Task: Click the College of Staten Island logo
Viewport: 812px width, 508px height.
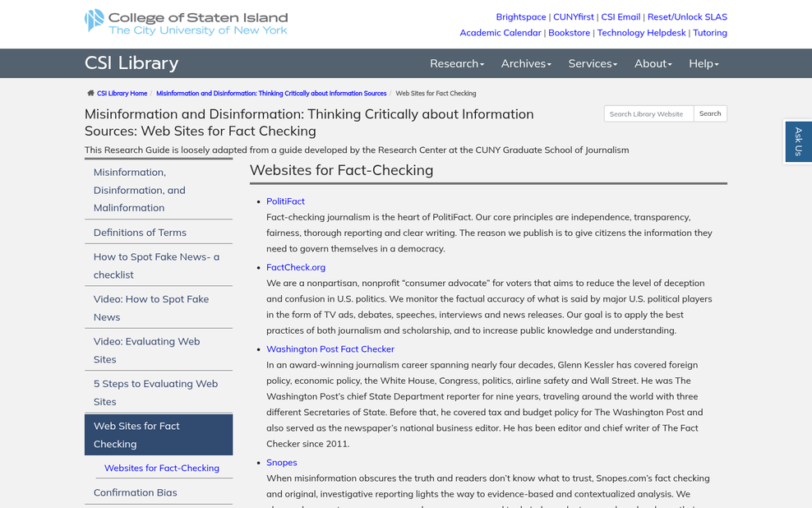Action: tap(187, 23)
